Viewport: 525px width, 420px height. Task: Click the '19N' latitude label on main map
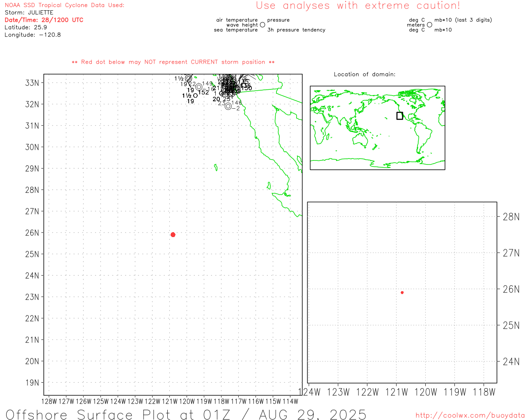coord(32,383)
